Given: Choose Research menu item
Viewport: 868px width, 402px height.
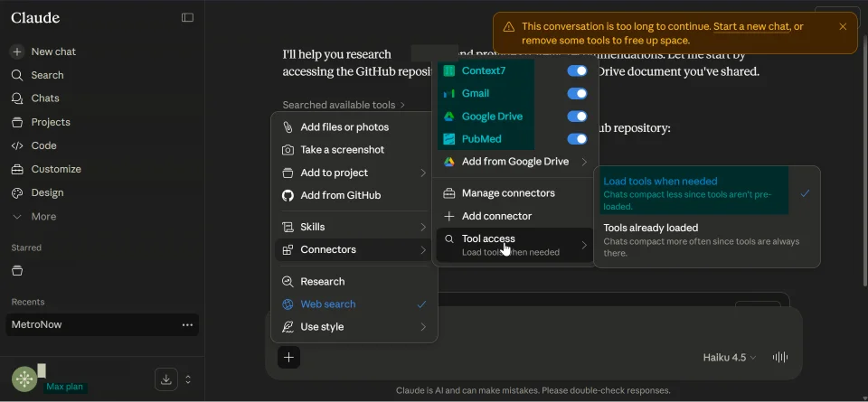Looking at the screenshot, I should click(354, 282).
